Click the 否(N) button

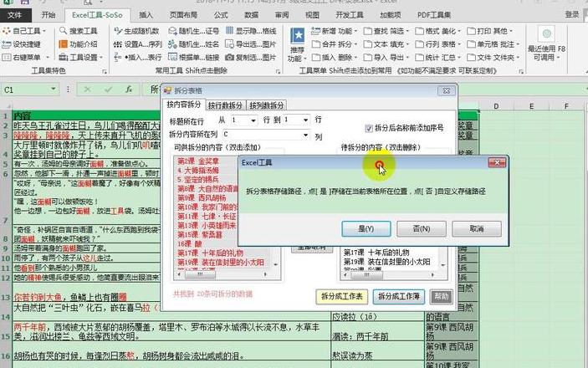(x=421, y=228)
